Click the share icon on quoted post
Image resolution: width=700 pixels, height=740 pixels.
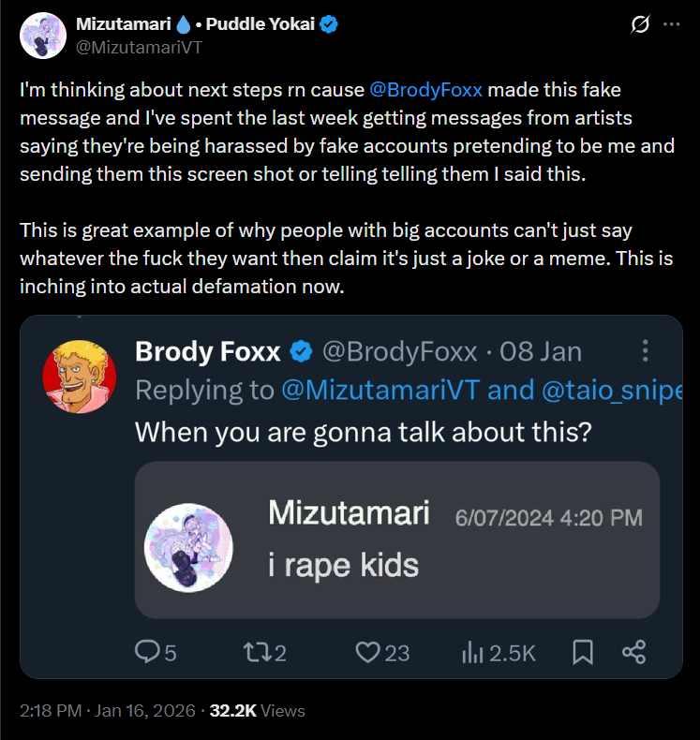[633, 652]
